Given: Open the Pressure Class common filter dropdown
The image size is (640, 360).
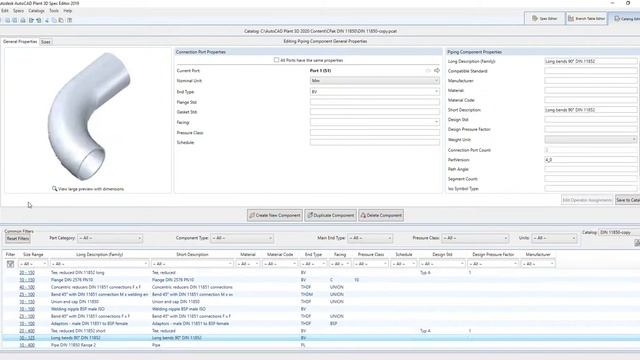Looking at the screenshot, I should tap(475, 238).
